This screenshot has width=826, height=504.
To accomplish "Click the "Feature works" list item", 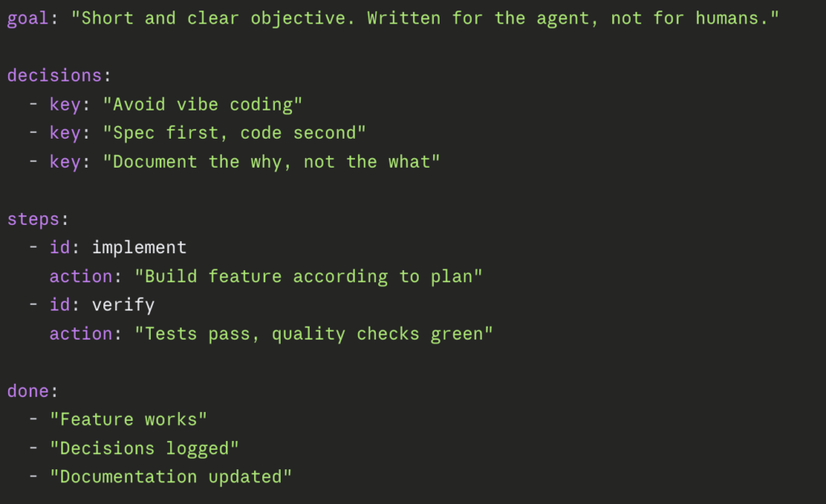I will point(128,419).
